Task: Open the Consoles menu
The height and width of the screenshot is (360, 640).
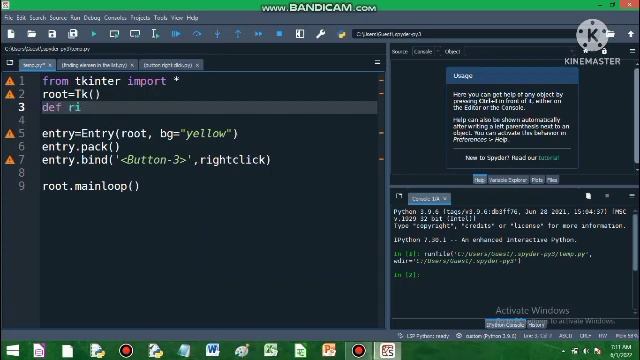Action: (x=115, y=18)
